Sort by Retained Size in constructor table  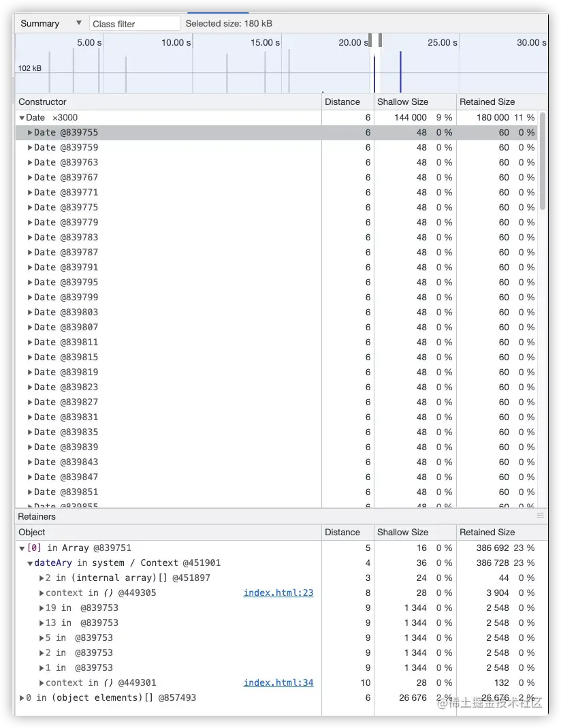point(502,101)
